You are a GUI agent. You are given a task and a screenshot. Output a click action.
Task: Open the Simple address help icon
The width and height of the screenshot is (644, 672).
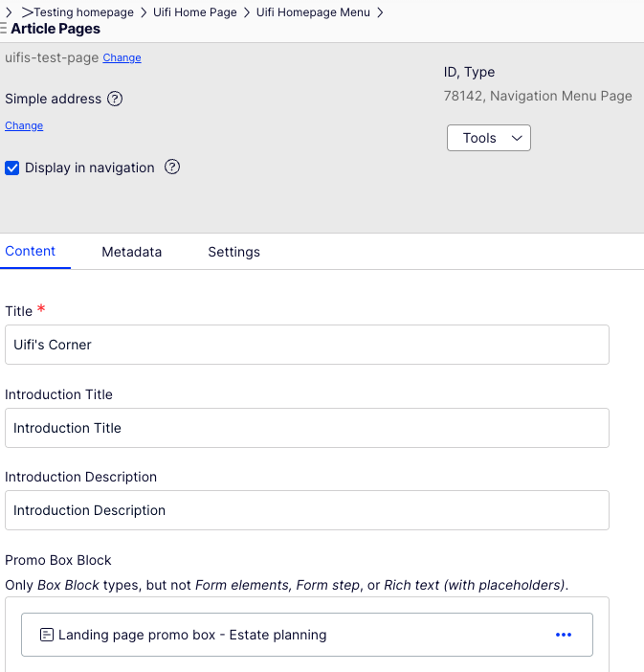(115, 99)
